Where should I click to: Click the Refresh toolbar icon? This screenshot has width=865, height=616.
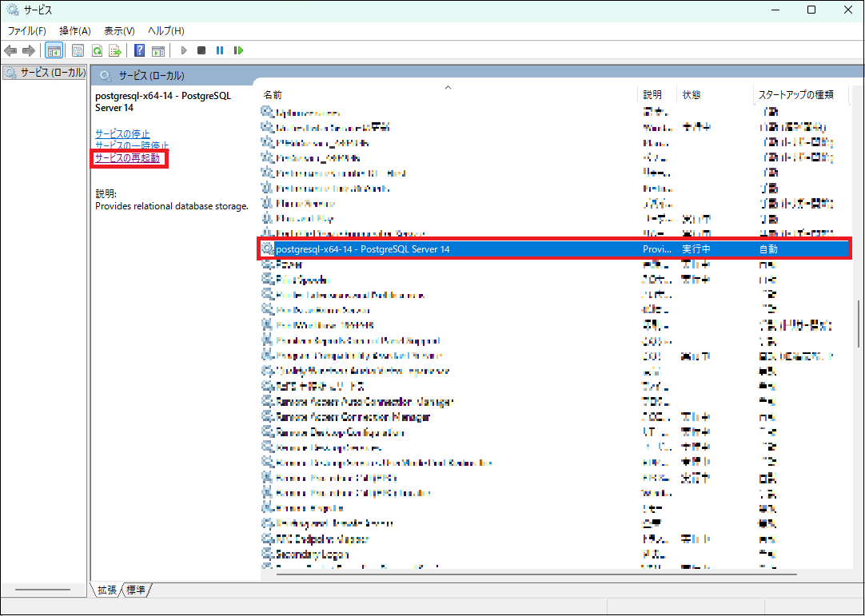point(97,50)
